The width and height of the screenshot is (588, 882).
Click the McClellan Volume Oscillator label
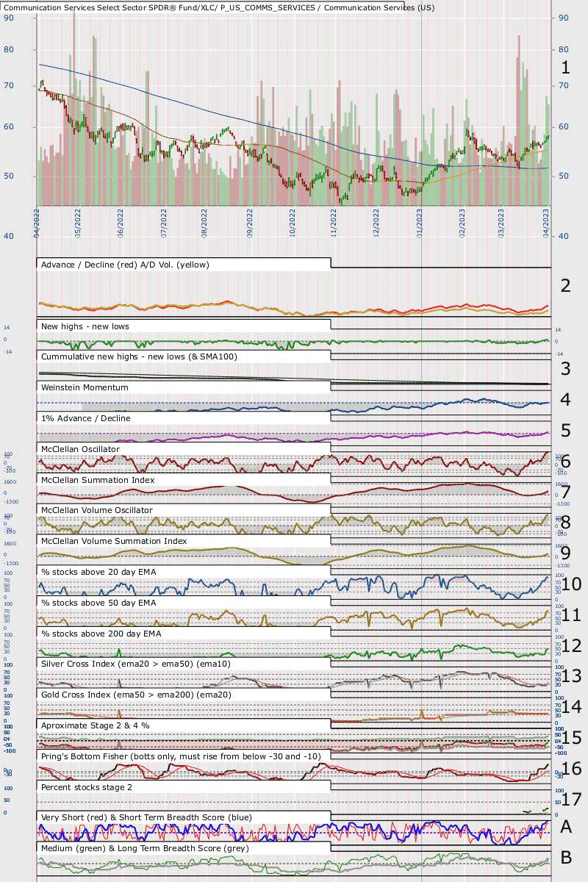(97, 510)
